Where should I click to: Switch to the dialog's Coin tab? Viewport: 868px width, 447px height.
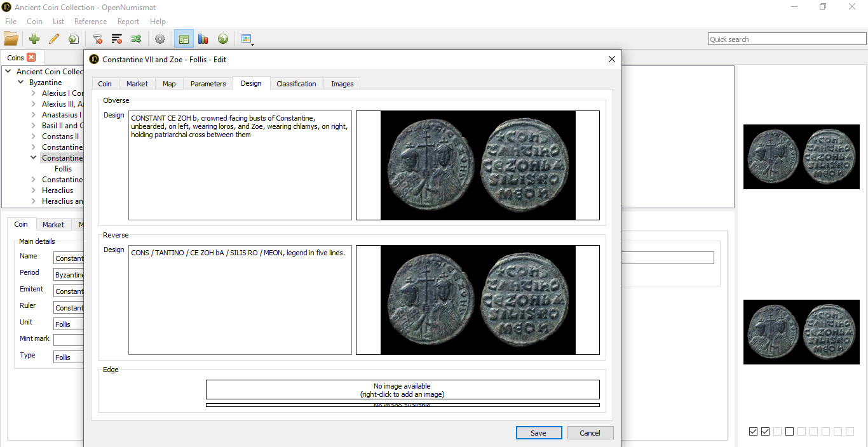[105, 84]
